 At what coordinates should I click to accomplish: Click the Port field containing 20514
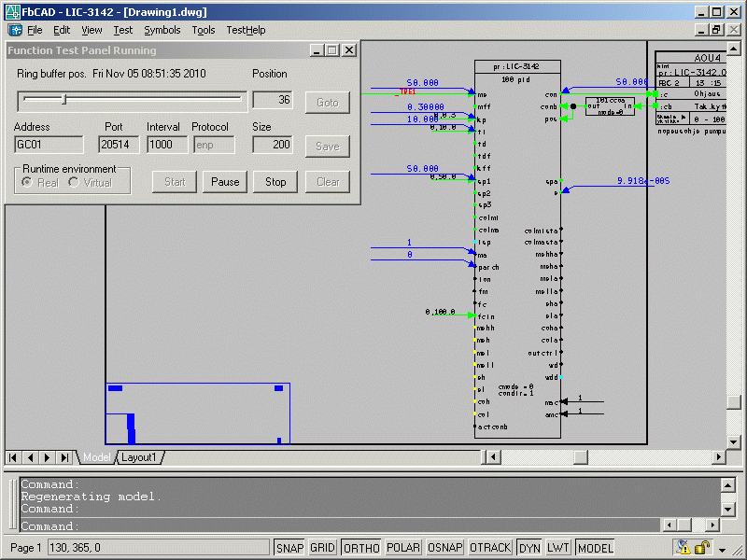(119, 145)
